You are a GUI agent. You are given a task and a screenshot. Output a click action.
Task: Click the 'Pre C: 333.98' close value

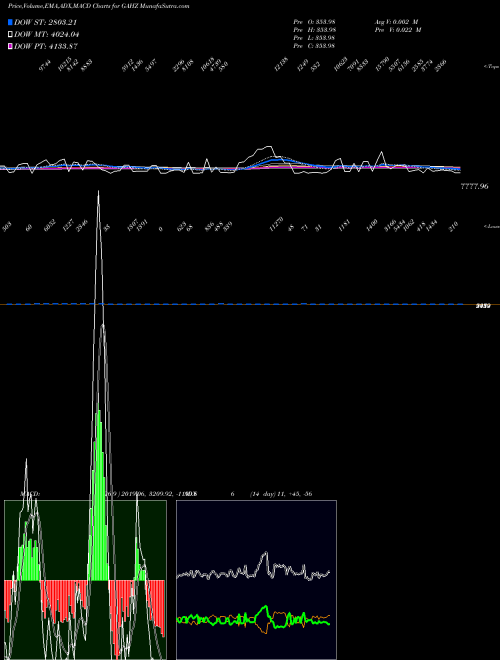click(x=314, y=46)
